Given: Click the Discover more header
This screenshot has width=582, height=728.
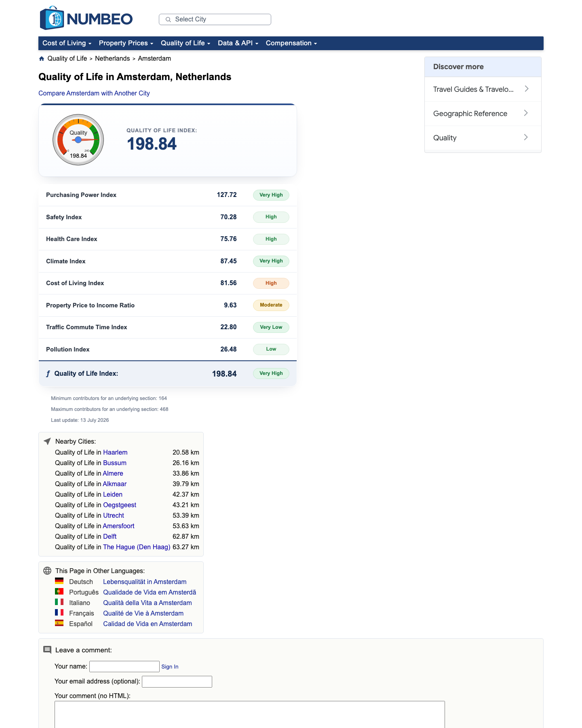Looking at the screenshot, I should pyautogui.click(x=483, y=67).
